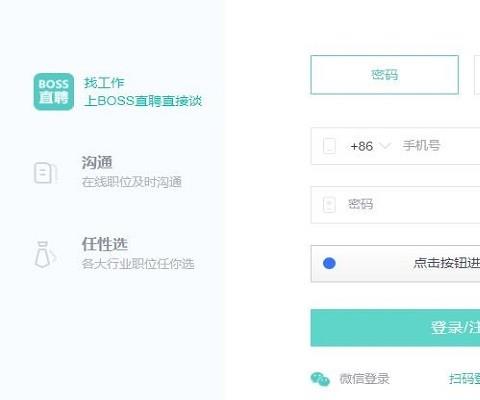Viewport: 480px width, 400px height.
Task: Click the green WeChat icon
Action: (320, 379)
